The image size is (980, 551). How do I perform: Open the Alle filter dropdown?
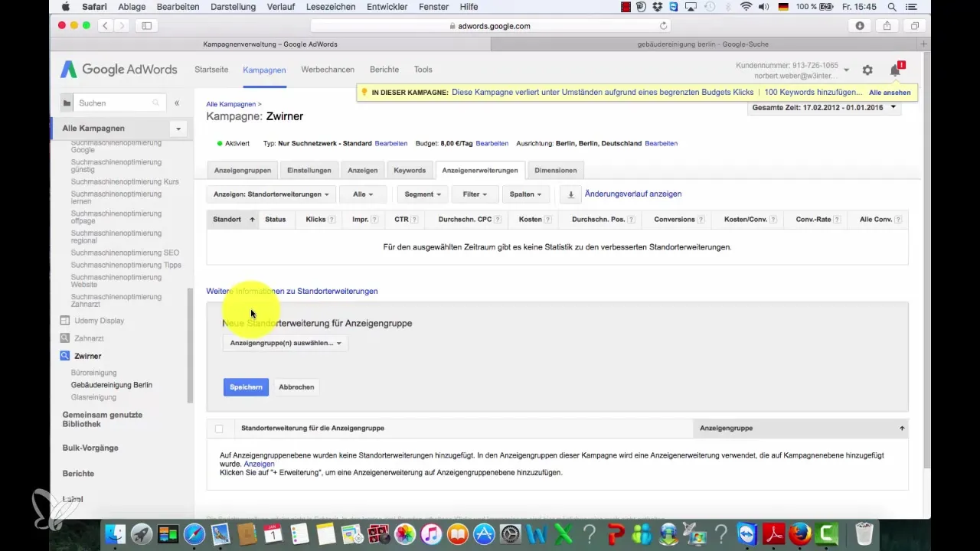pyautogui.click(x=363, y=194)
